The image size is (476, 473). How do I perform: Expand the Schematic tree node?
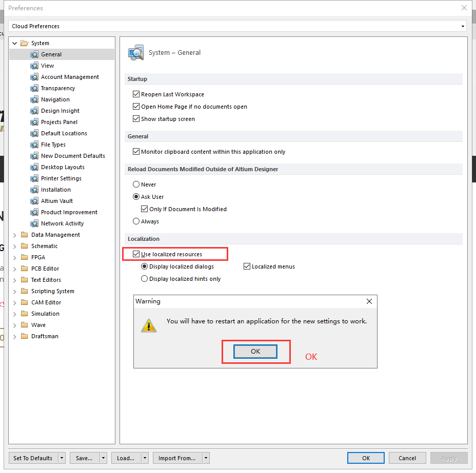pos(14,246)
